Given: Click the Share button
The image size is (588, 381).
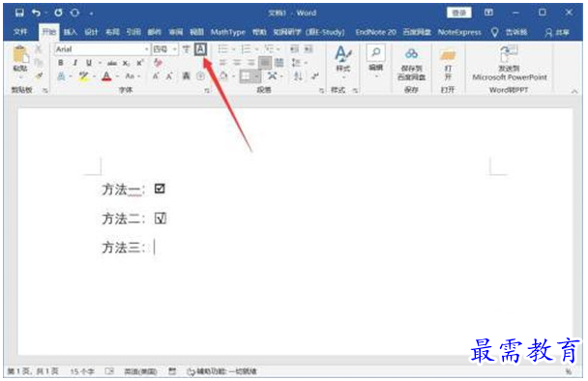Looking at the screenshot, I should [x=557, y=33].
